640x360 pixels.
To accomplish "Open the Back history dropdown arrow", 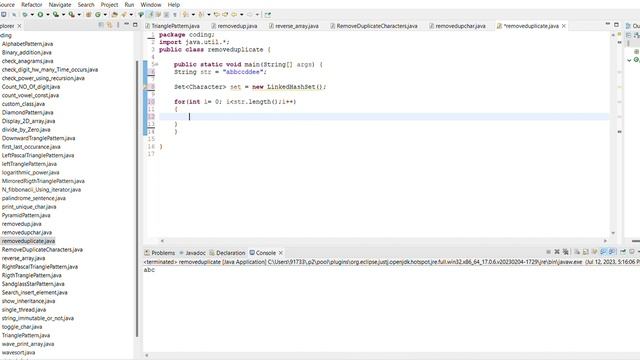I will point(242,14).
